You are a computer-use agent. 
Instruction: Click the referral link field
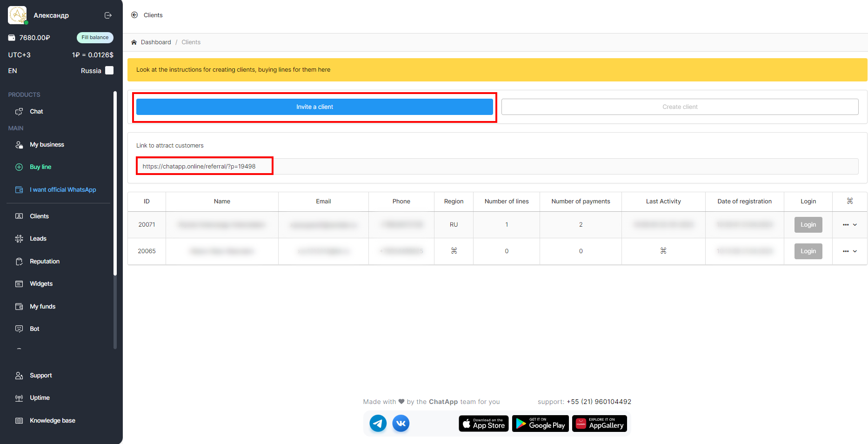(497, 167)
